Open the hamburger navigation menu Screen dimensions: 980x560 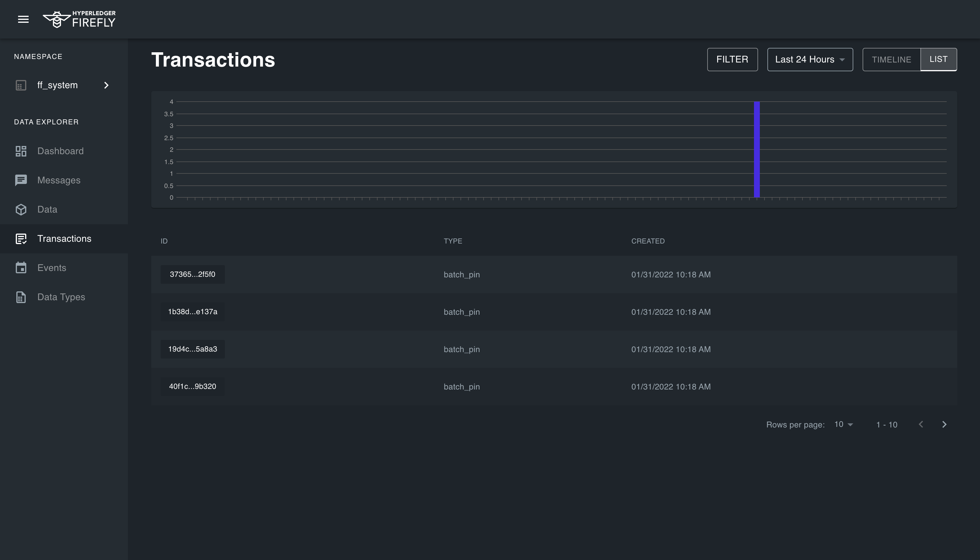23,19
